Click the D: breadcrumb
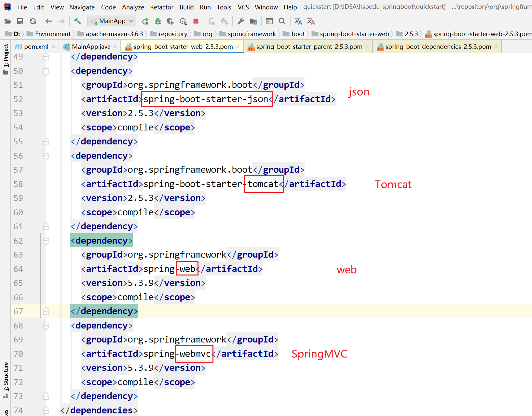This screenshot has height=416, width=532. 13,34
